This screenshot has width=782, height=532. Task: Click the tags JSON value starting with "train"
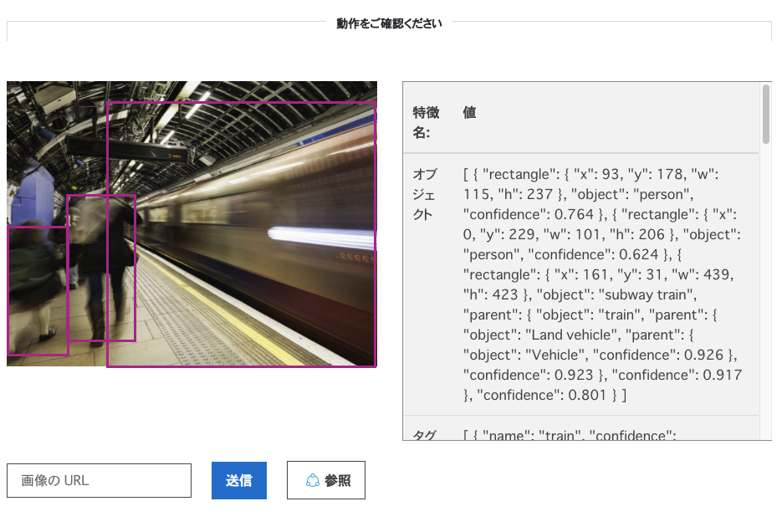pyautogui.click(x=570, y=435)
